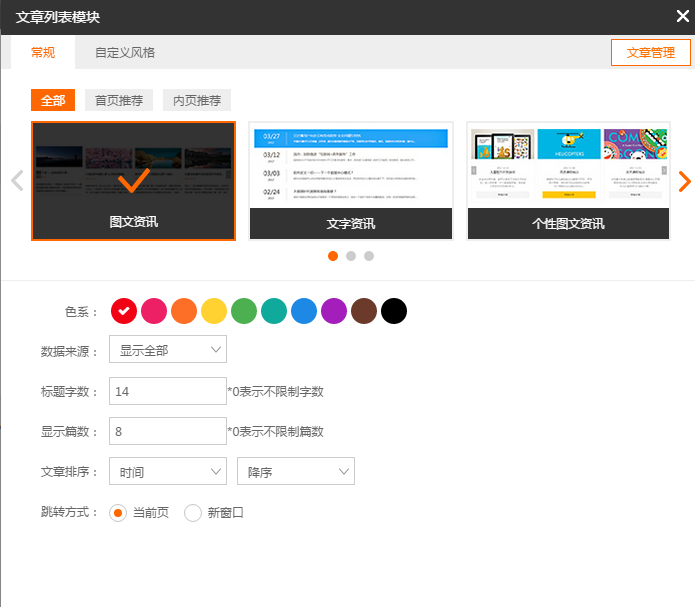Choose the 文字资讯 template thumbnail
This screenshot has width=695, height=607.
(351, 181)
